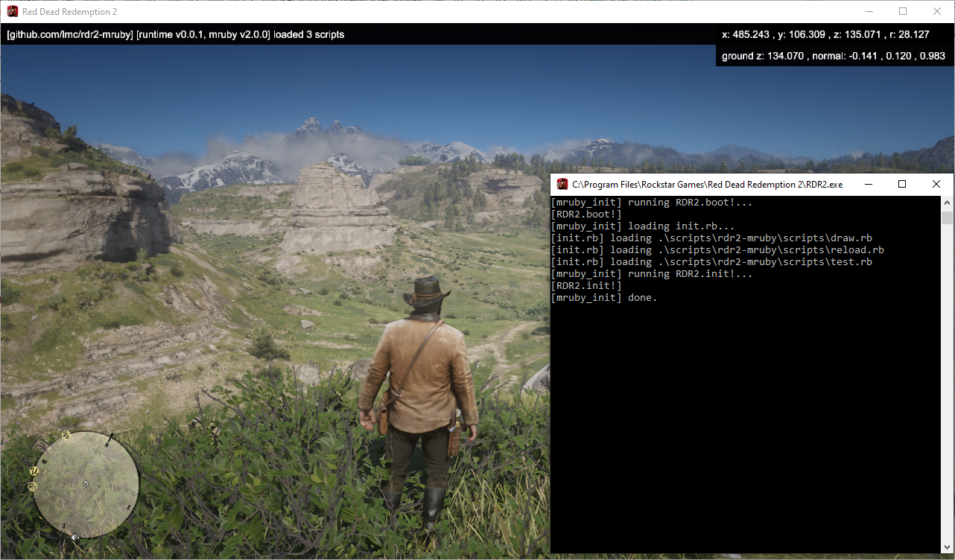Maximize the RDR2.exe console window
The height and width of the screenshot is (560, 955).
902,184
